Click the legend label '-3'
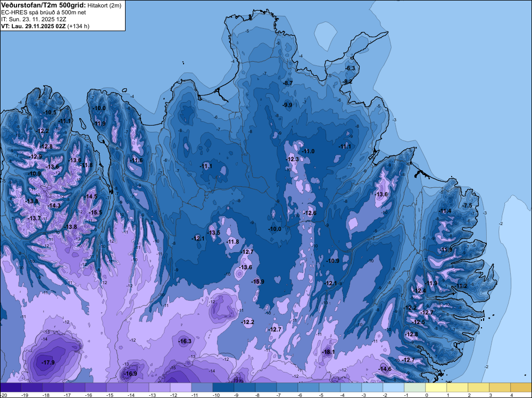The height and width of the screenshot is (398, 532). [365, 395]
